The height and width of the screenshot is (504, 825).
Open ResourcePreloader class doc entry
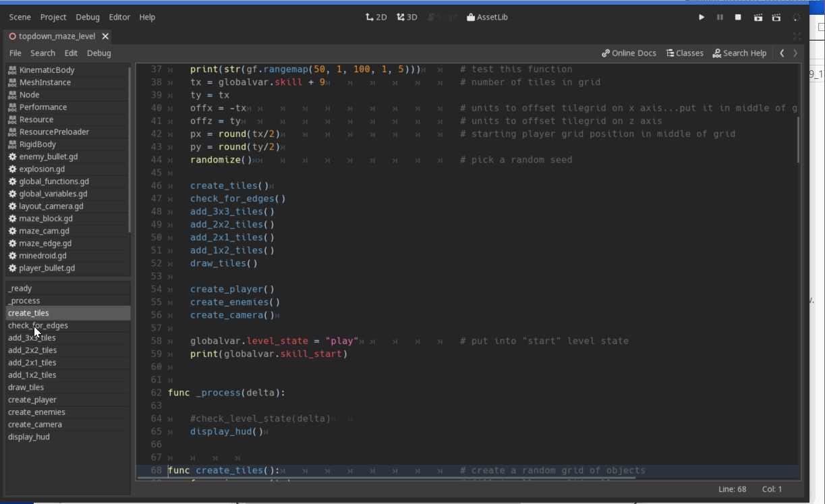67,132
